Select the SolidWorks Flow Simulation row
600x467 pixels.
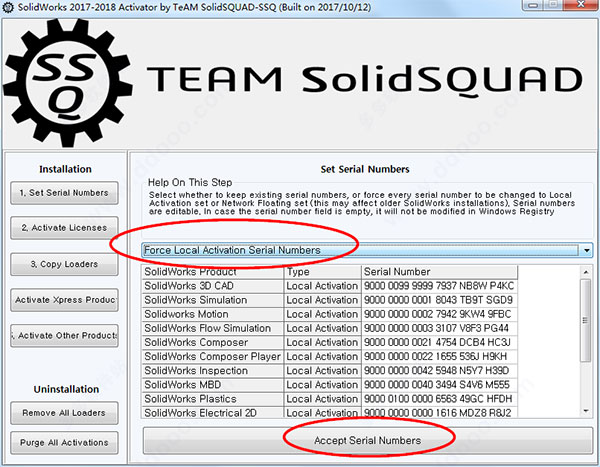point(329,328)
